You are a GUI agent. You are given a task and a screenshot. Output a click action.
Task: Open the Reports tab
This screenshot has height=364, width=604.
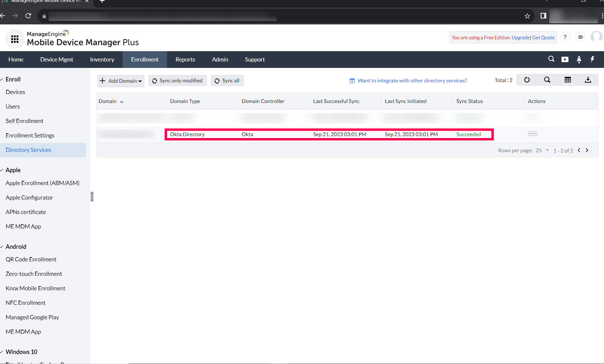(185, 60)
